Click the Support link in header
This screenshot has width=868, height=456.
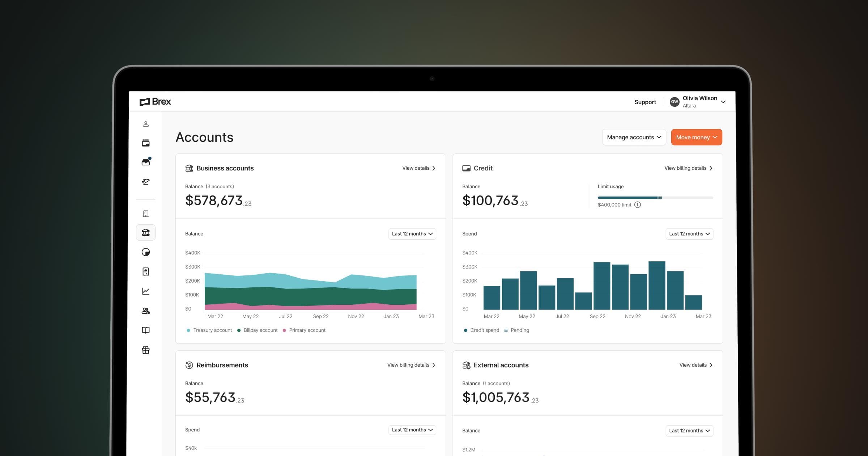click(645, 102)
